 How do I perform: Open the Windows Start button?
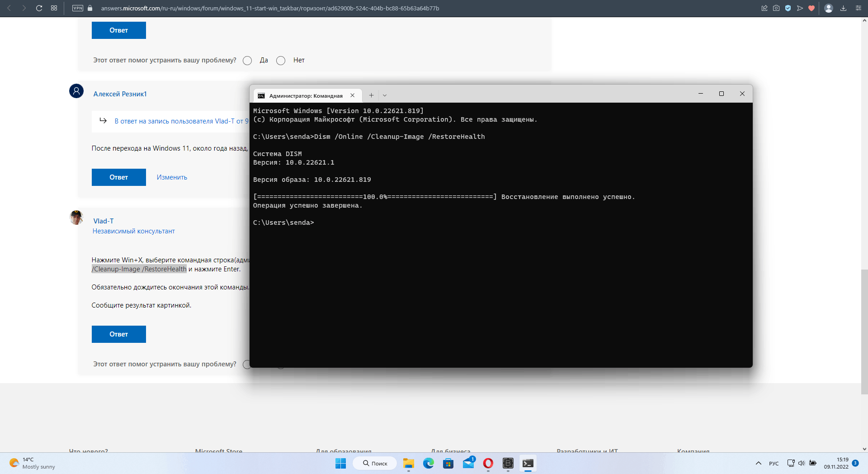(x=340, y=463)
